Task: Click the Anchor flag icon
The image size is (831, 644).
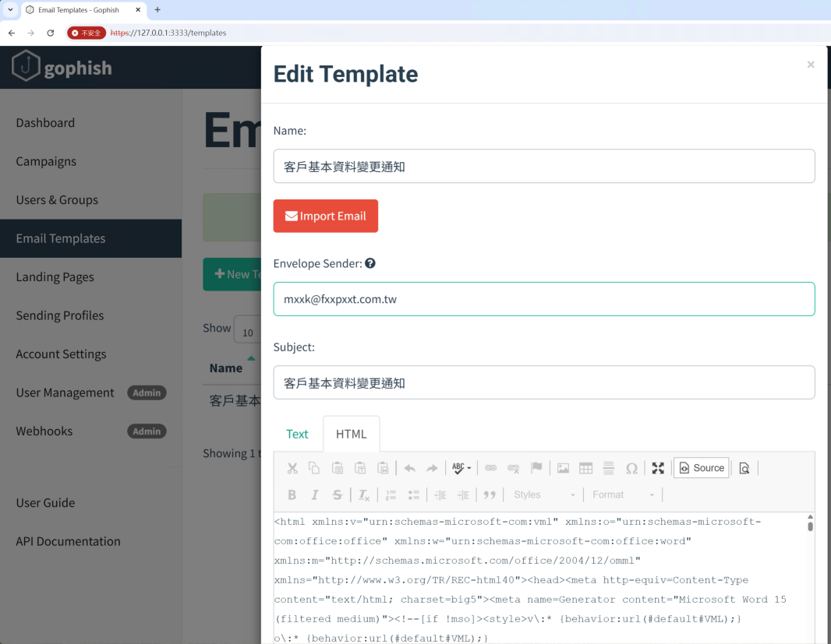Action: point(536,468)
